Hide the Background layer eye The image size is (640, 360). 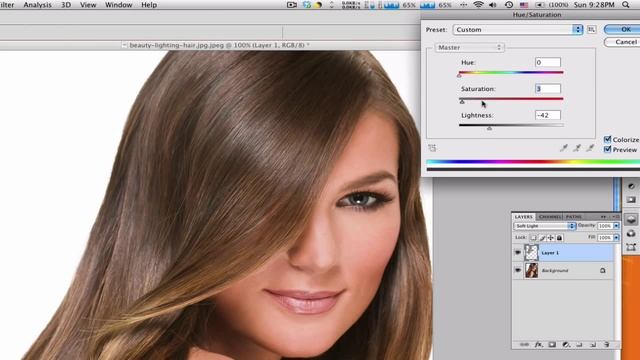click(x=518, y=270)
